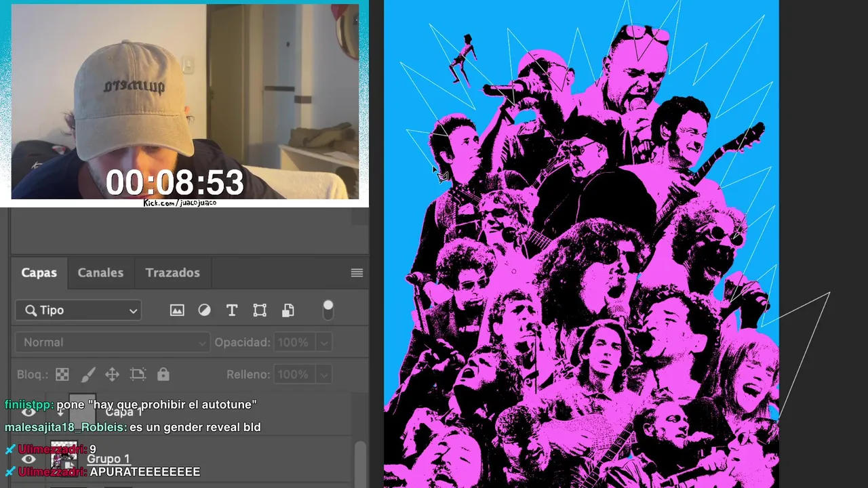The image size is (868, 488).
Task: Click chat username finiistpp
Action: 28,405
